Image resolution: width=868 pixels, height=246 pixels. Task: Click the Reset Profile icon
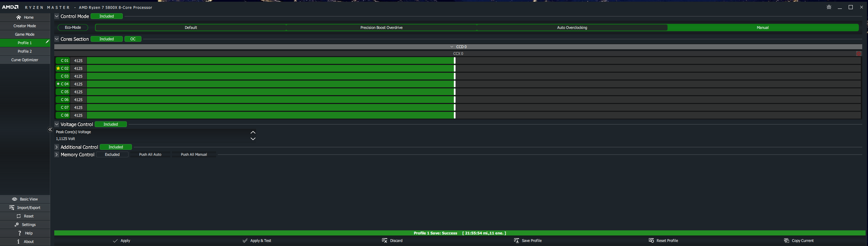(x=651, y=241)
